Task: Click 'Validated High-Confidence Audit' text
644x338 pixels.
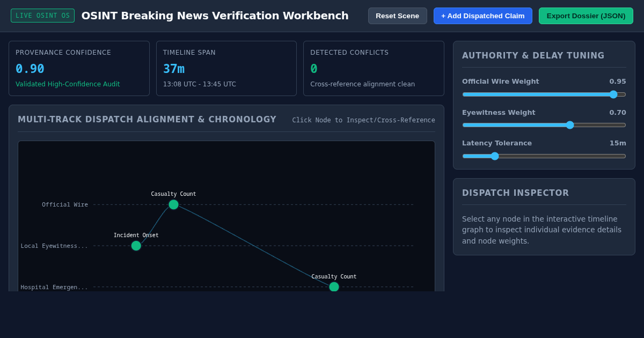Action: 68,84
